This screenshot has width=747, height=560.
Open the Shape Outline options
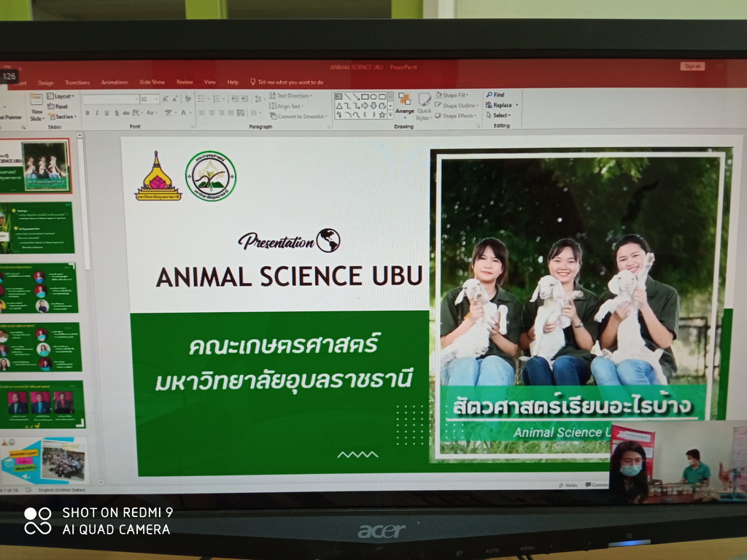(x=456, y=105)
